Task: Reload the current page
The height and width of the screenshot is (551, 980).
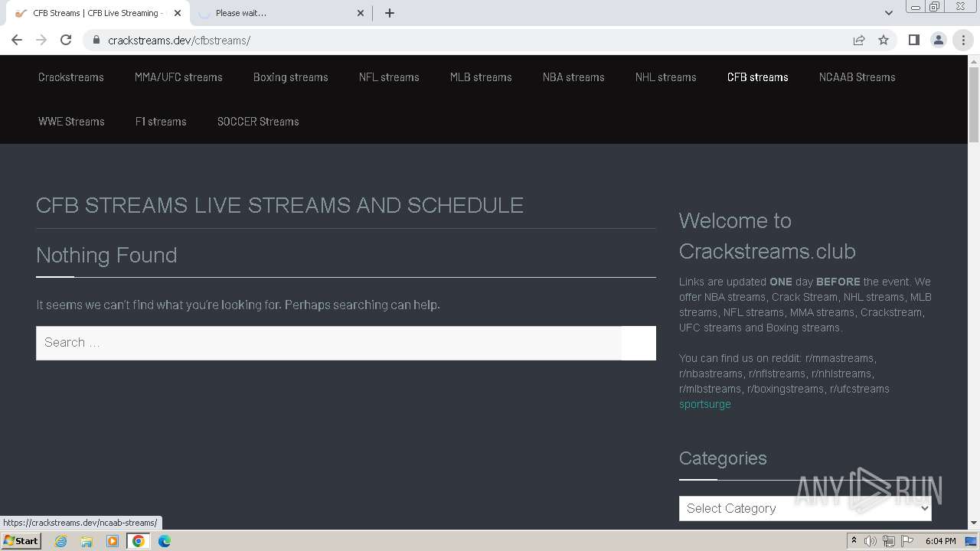Action: coord(66,40)
